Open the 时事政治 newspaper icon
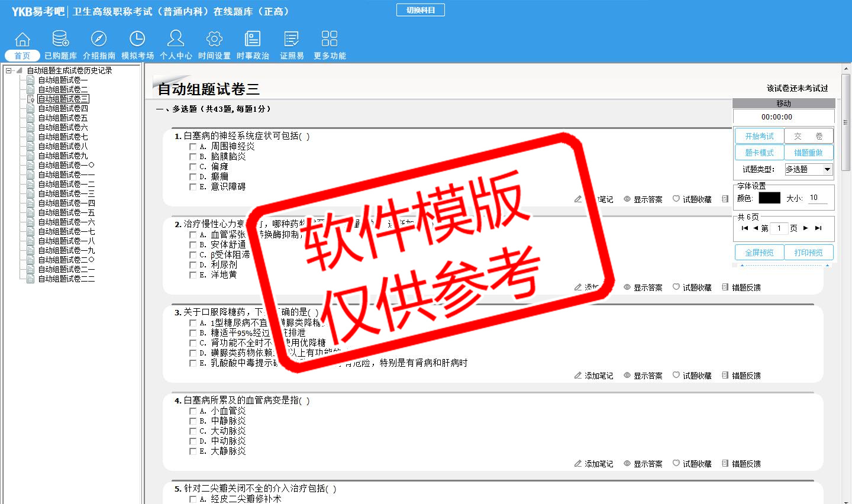852x504 pixels. coord(253,40)
